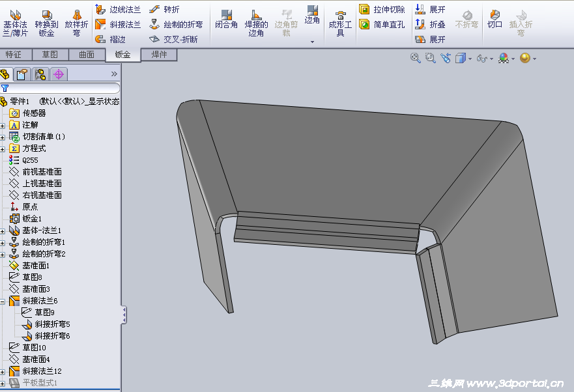The height and width of the screenshot is (392, 574).
Task: Select the Closed Corner tool (闭合角)
Action: pos(226,19)
